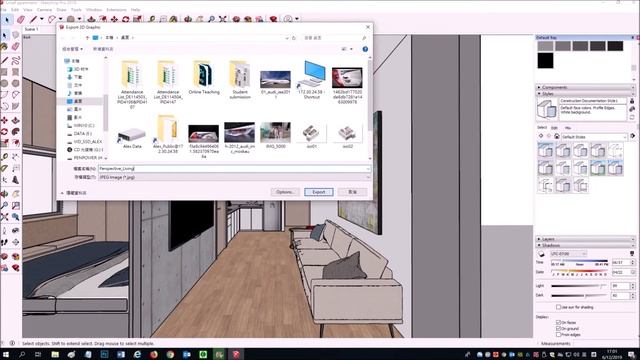Click the Cancel button next to Export
This screenshot has width=640, height=360.
pyautogui.click(x=352, y=192)
